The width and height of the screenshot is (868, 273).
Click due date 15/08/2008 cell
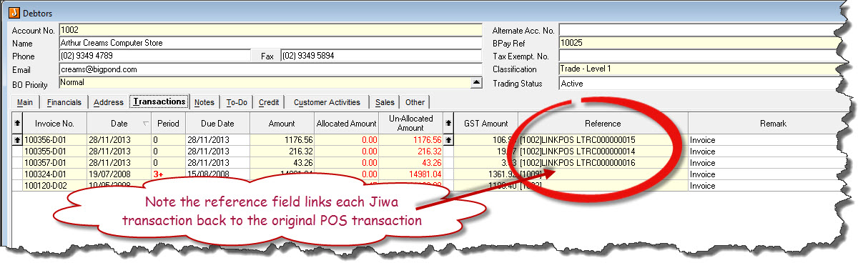click(217, 174)
